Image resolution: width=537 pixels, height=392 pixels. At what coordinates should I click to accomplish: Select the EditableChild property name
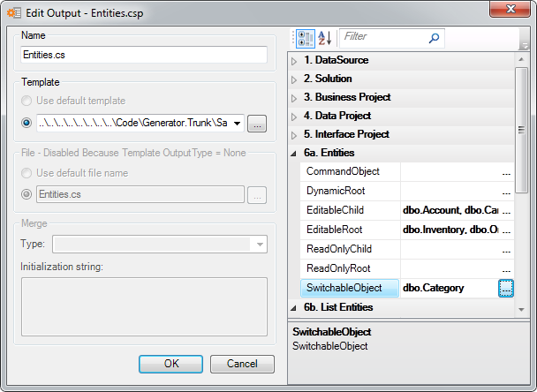[x=350, y=210]
